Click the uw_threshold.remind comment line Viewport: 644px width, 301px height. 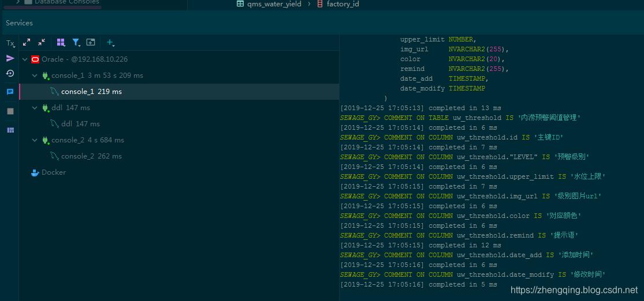[x=459, y=235]
